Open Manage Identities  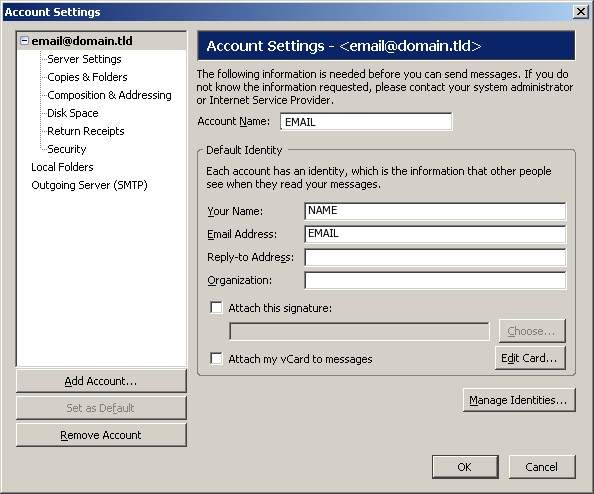pyautogui.click(x=519, y=400)
